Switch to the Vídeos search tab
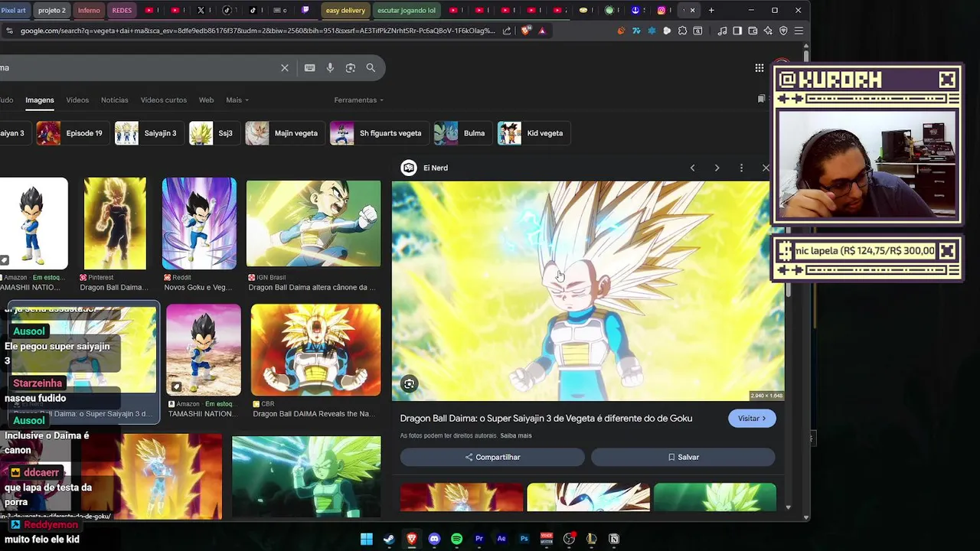 coord(77,100)
